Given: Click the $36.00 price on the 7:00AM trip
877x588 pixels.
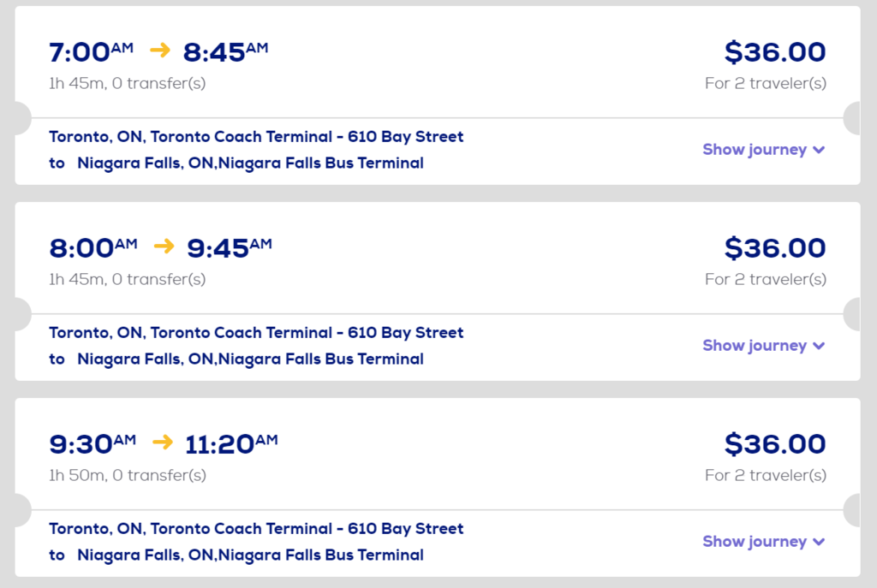Looking at the screenshot, I should click(x=774, y=52).
